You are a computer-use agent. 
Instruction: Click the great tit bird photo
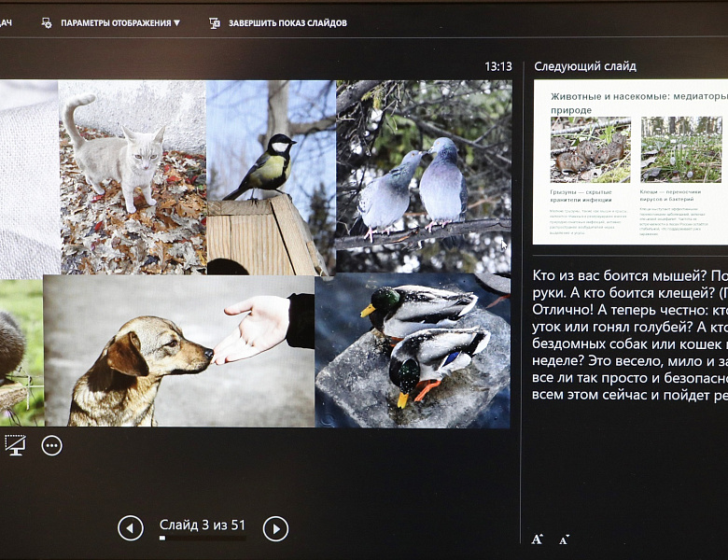click(x=272, y=177)
